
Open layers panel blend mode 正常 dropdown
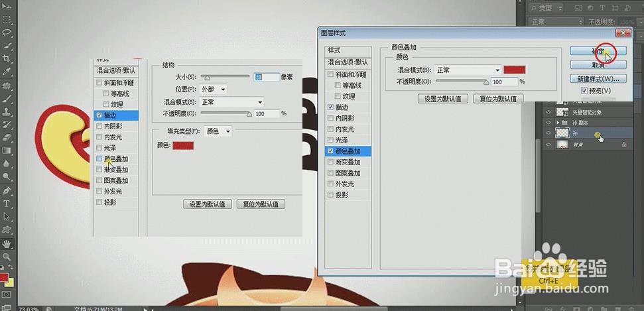556,22
